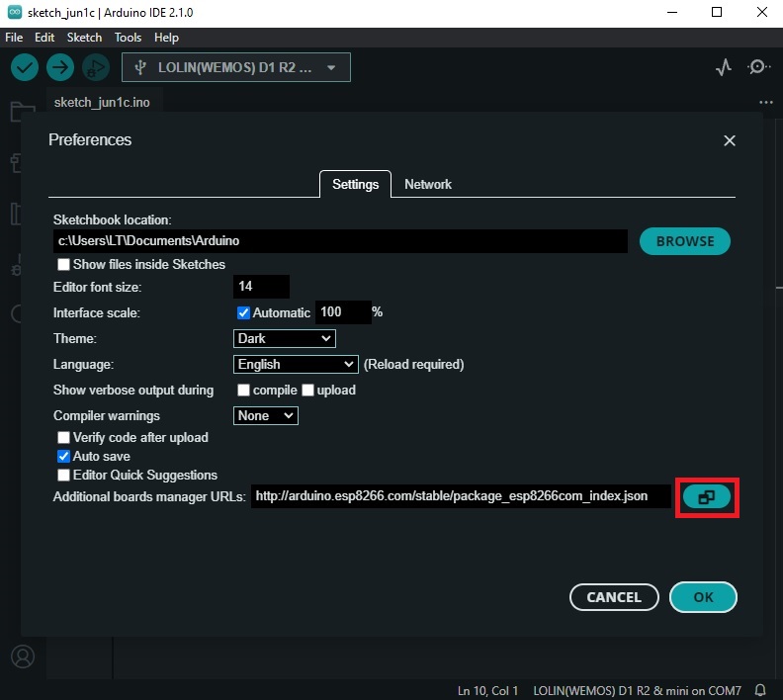Open the Serial Plotter icon
This screenshot has width=783, height=700.
[x=723, y=67]
